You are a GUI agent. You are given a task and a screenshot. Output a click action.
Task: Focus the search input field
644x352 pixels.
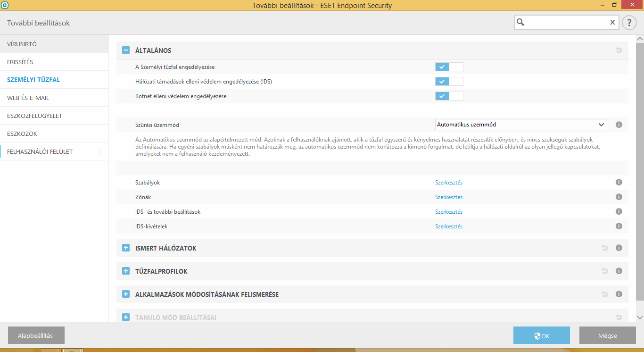566,22
